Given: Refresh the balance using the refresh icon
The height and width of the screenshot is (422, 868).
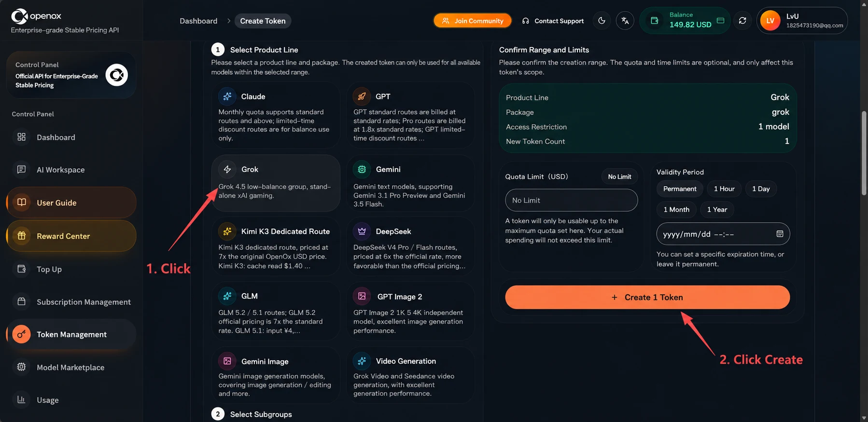Looking at the screenshot, I should click(x=742, y=21).
